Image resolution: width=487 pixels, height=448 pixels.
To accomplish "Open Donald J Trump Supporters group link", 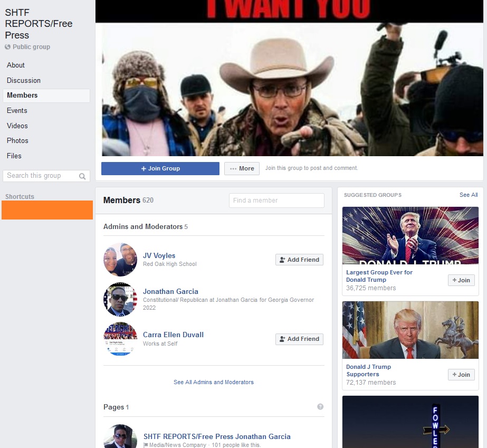I will 368,370.
